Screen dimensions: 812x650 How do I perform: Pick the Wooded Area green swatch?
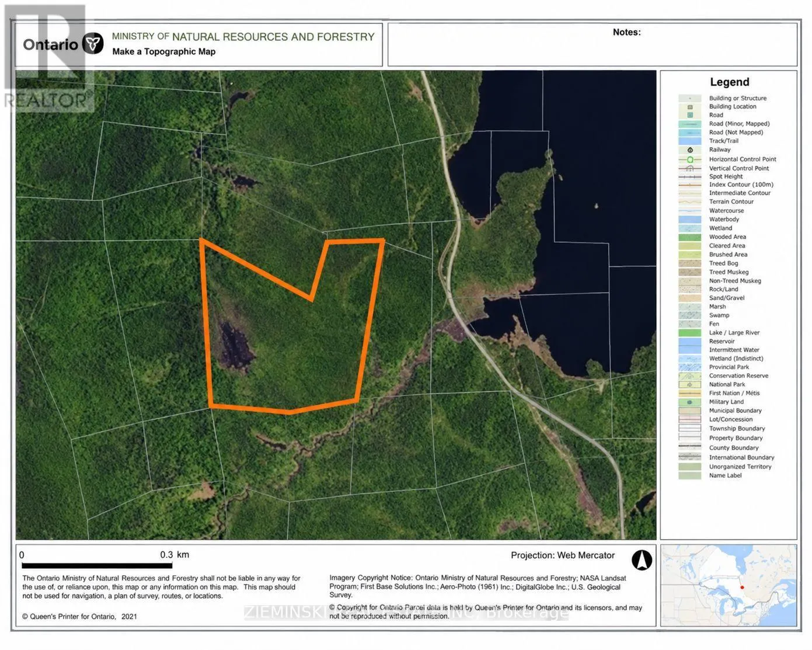[690, 237]
